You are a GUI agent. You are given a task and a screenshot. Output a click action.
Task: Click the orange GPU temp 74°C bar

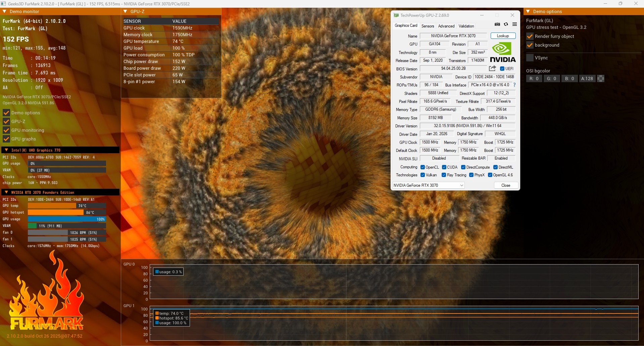[x=67, y=206]
